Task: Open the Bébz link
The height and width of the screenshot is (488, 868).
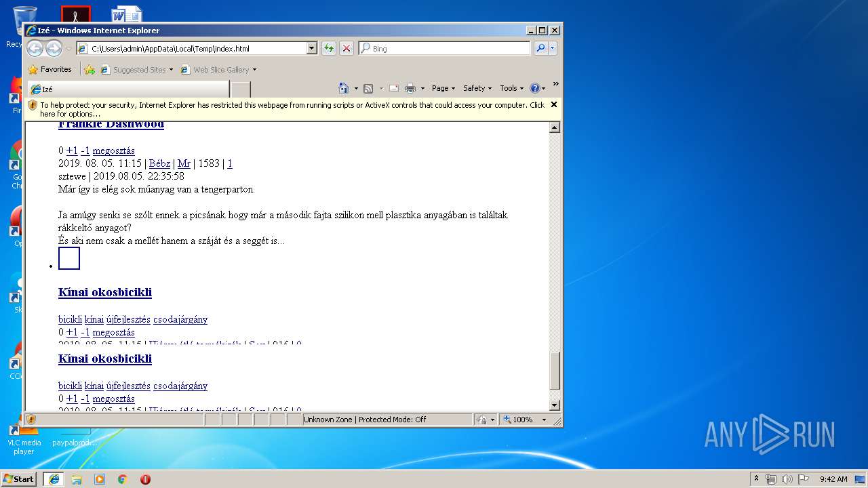Action: tap(160, 163)
